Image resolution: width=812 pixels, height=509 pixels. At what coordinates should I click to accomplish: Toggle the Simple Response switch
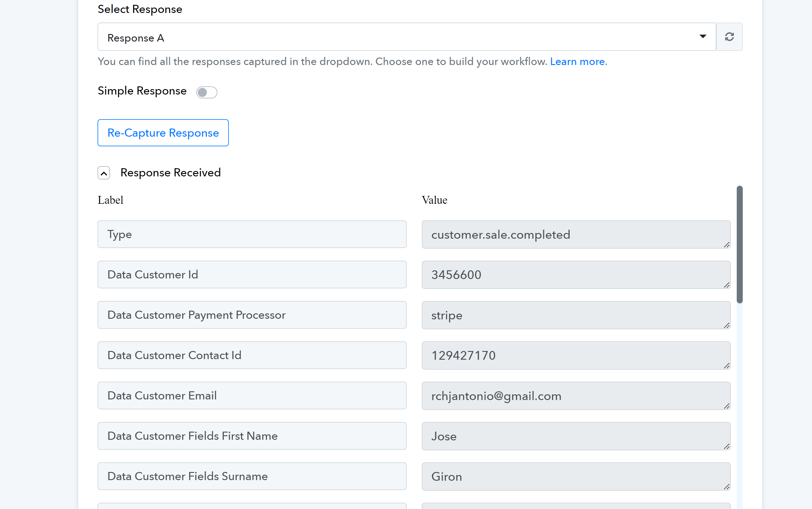coord(206,92)
